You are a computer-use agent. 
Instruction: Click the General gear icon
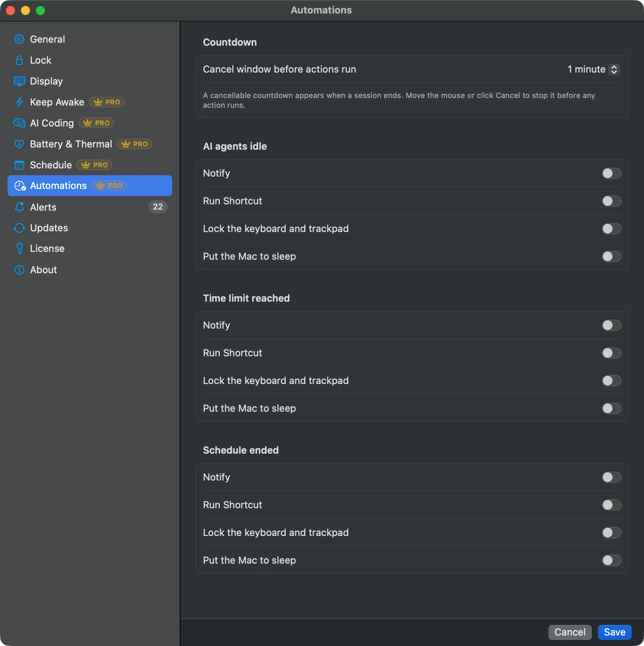tap(19, 39)
